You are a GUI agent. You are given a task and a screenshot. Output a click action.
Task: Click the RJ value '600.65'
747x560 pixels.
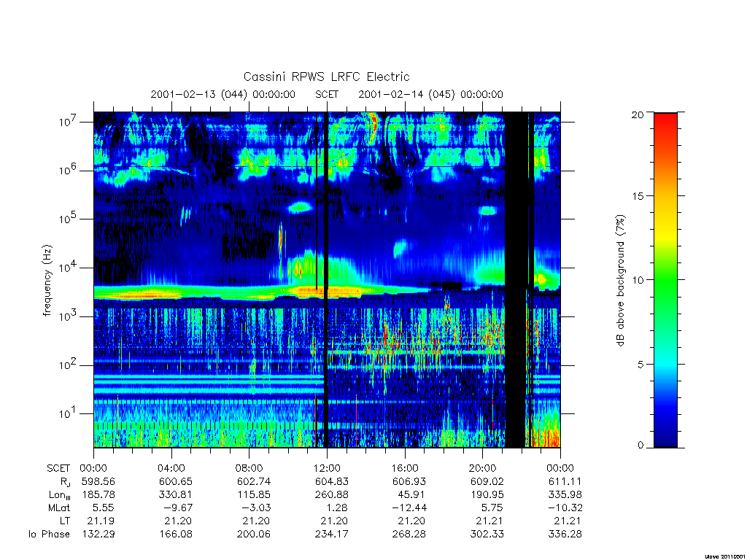tap(176, 481)
